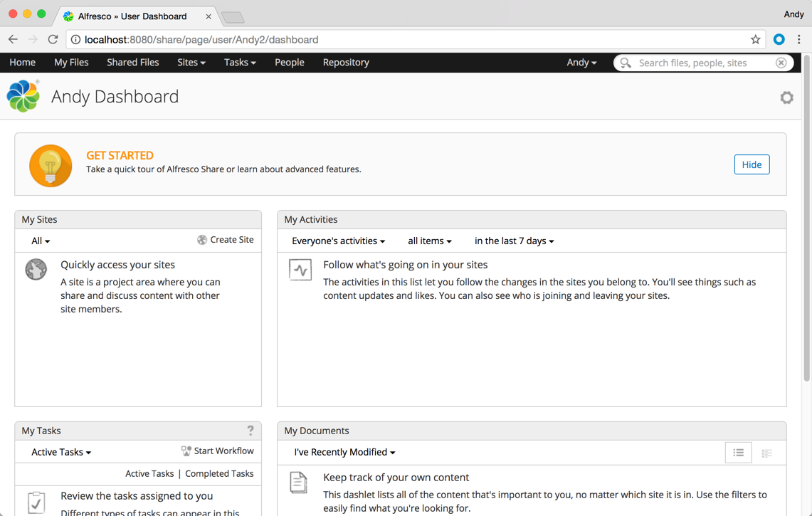Open the Everyone's activities dropdown
This screenshot has height=516, width=812.
[338, 241]
